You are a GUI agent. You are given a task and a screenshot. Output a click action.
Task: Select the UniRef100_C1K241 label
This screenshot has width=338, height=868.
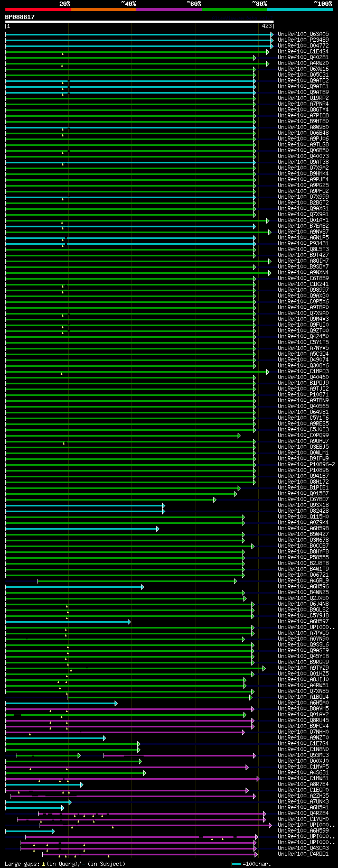(x=303, y=284)
